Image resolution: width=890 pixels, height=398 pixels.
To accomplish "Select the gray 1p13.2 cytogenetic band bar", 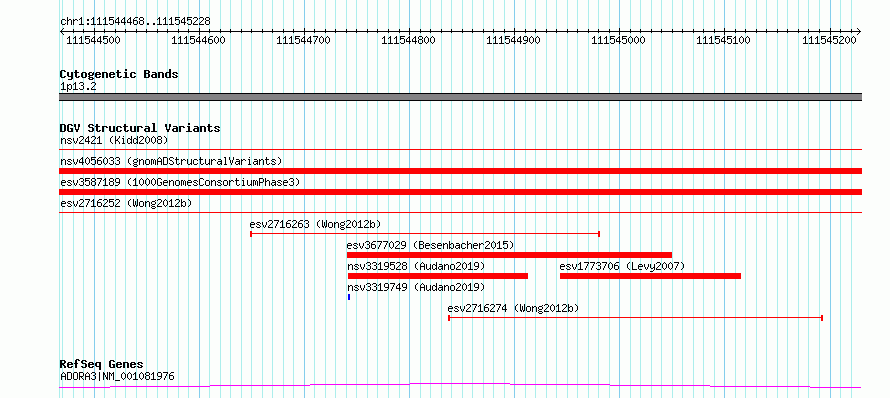I will [460, 97].
